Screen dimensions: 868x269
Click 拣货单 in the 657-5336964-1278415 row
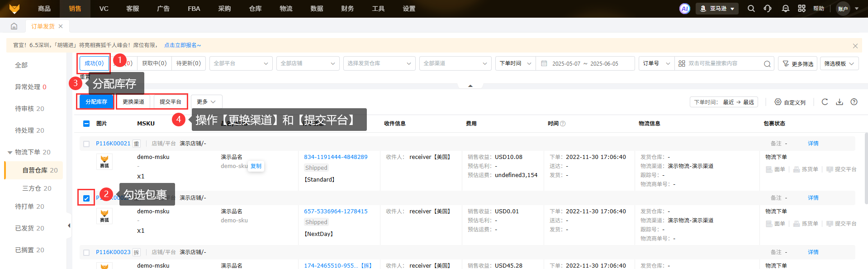[806, 224]
